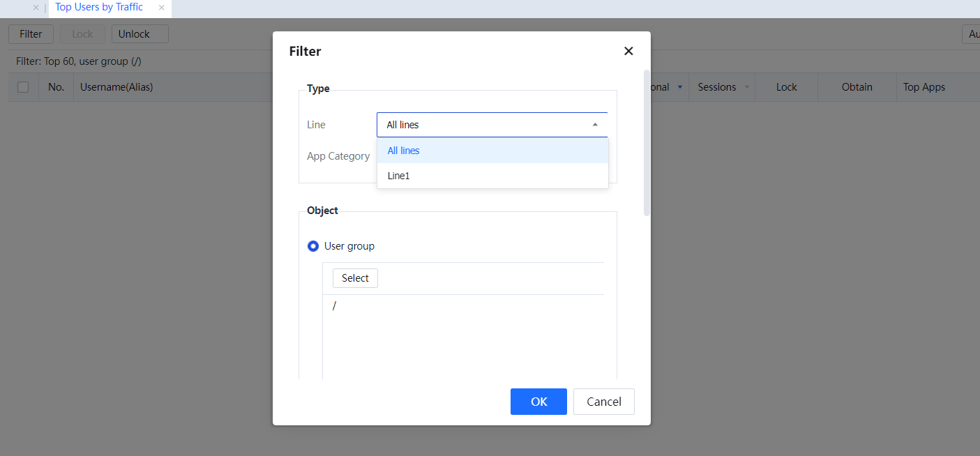This screenshot has width=980, height=456.
Task: Select the User group radio button
Action: (x=313, y=246)
